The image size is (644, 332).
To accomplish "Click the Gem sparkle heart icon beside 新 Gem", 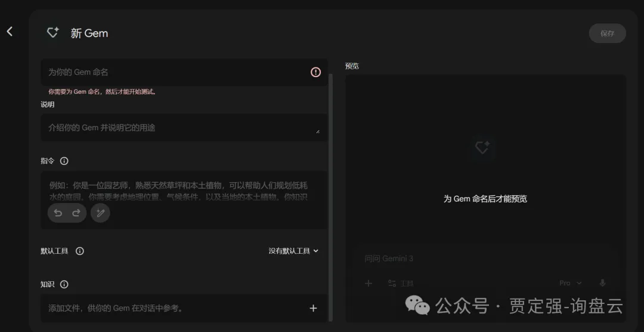I will [52, 33].
